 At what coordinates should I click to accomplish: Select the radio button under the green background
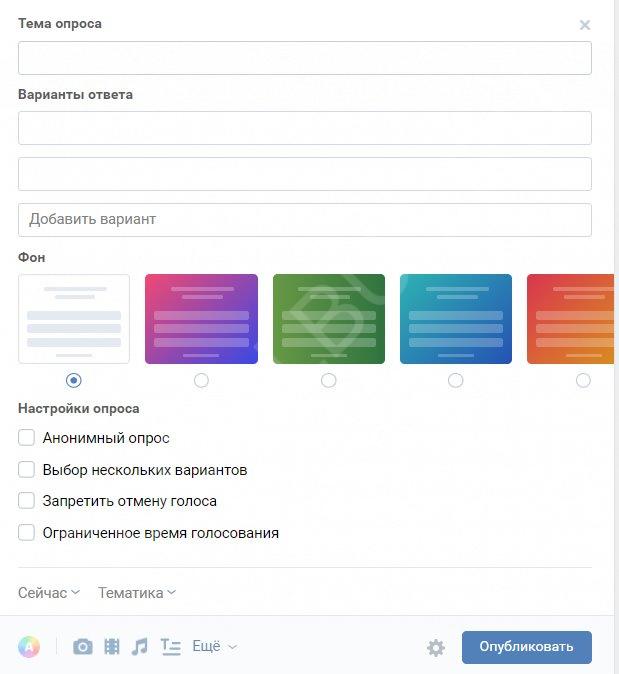(x=328, y=380)
